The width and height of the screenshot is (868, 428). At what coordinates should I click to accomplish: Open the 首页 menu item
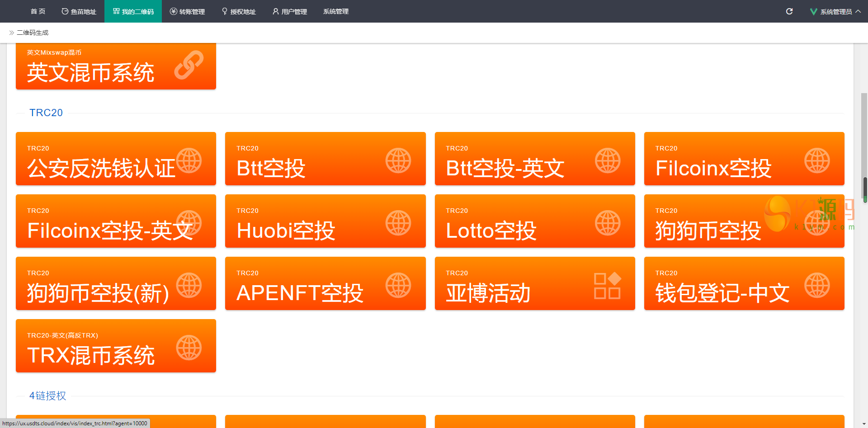tap(38, 11)
